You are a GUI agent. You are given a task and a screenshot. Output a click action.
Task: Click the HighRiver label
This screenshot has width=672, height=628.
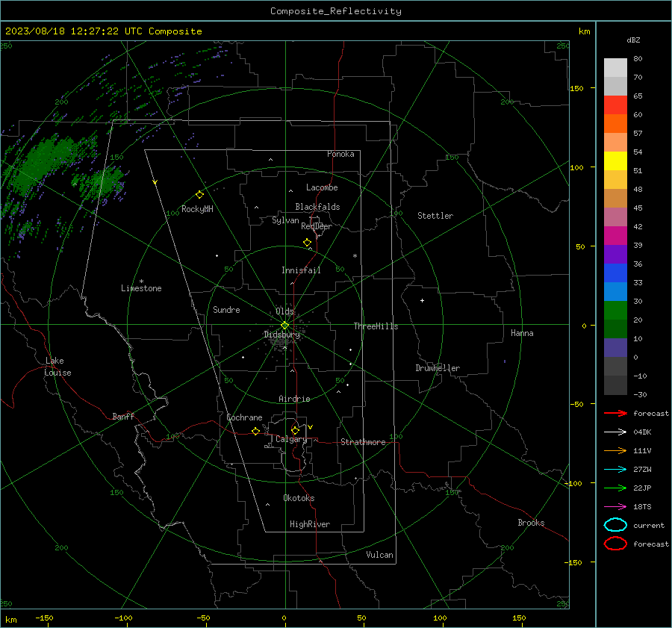point(310,524)
